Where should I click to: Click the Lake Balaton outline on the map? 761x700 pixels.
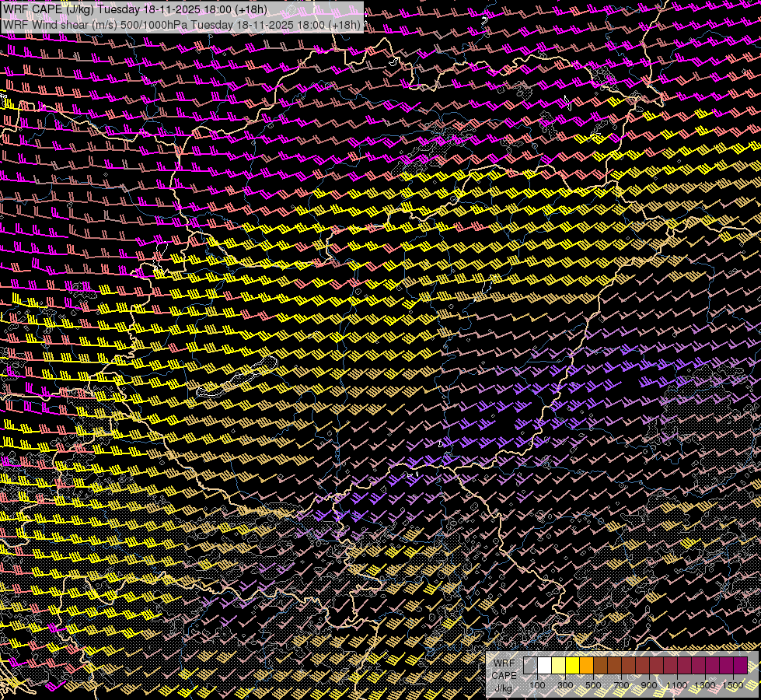coord(237,376)
